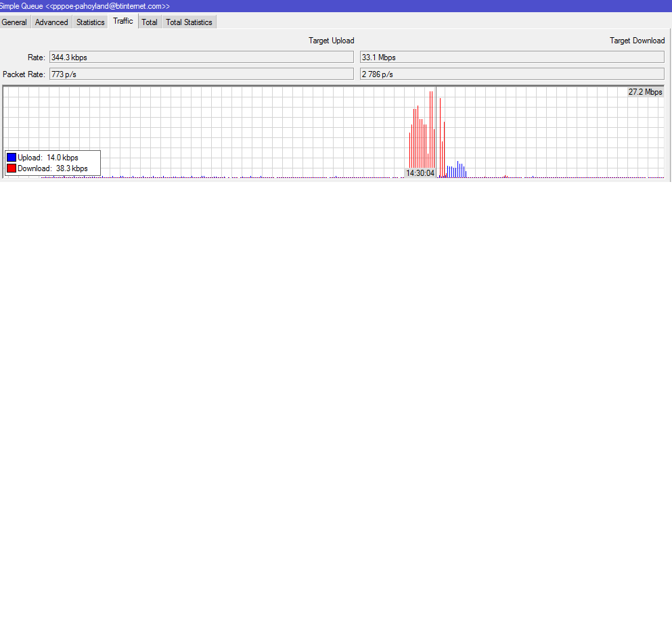The width and height of the screenshot is (672, 617).
Task: Select the download packet rate field 2 786 p/s
Action: [x=512, y=74]
